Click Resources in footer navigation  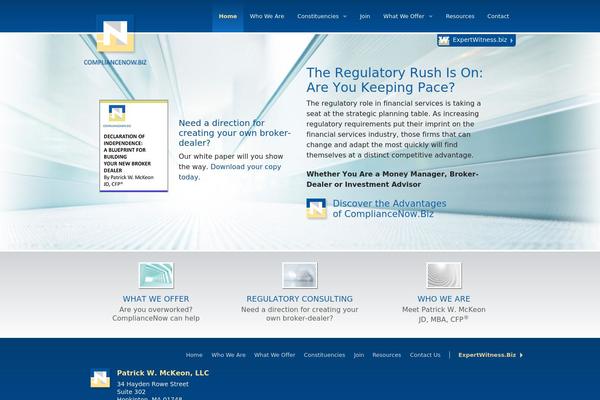click(x=386, y=355)
